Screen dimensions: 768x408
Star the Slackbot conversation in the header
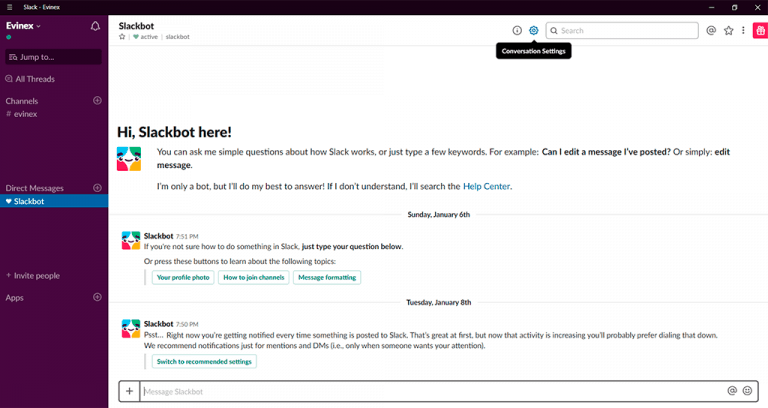click(122, 37)
